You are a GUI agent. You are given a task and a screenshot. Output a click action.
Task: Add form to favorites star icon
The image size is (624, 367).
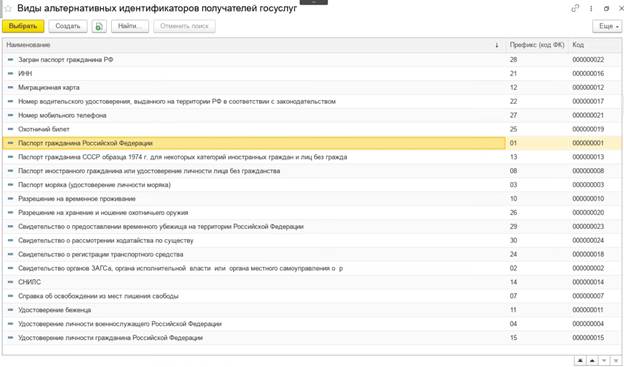click(x=8, y=8)
